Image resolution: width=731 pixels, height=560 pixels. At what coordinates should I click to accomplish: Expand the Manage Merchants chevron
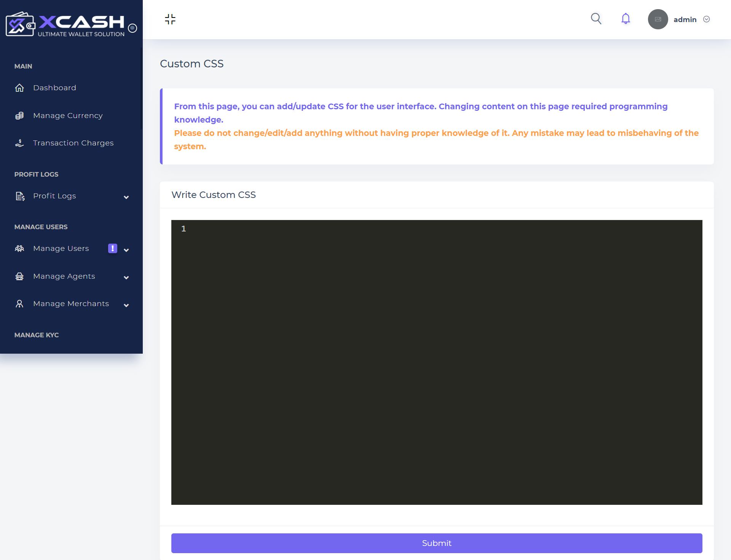(x=126, y=305)
